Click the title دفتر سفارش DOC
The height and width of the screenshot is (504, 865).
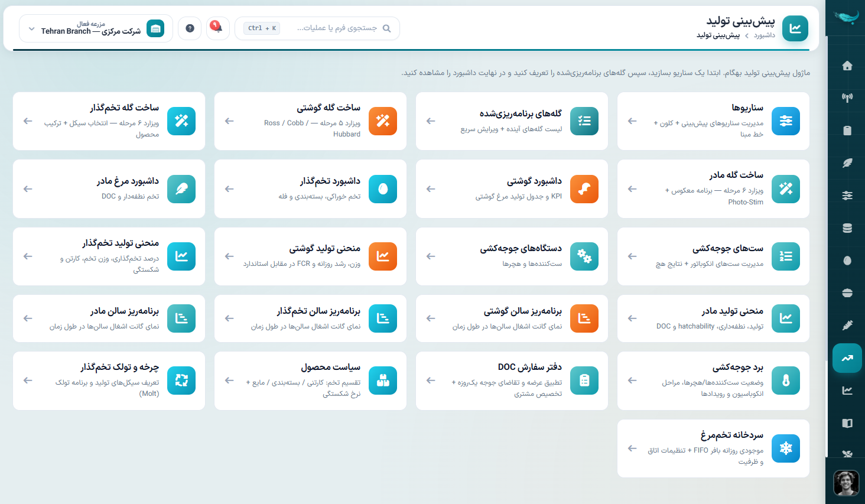point(530,367)
